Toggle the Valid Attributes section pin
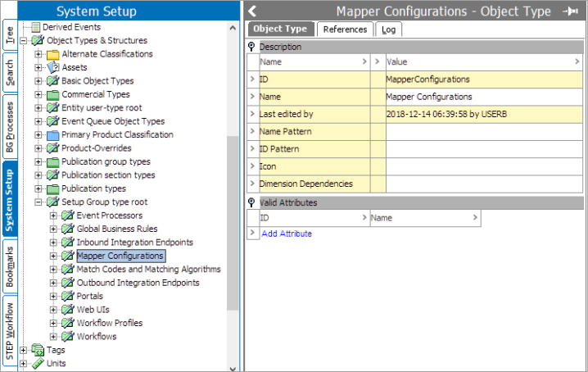The image size is (588, 372). coord(251,202)
